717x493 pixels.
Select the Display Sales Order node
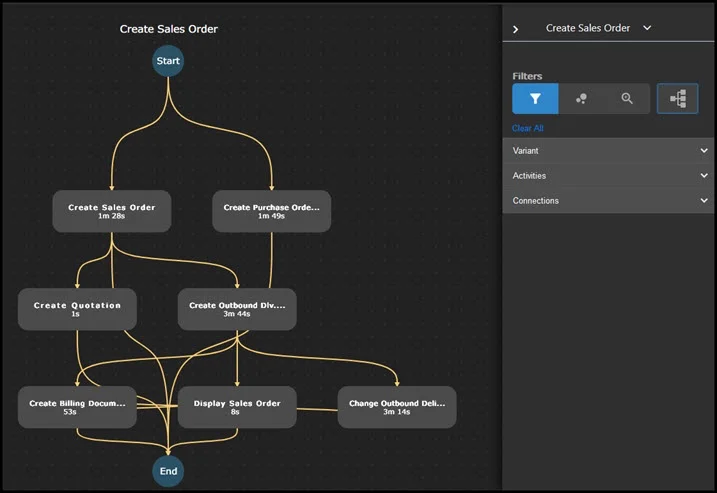[x=237, y=407]
